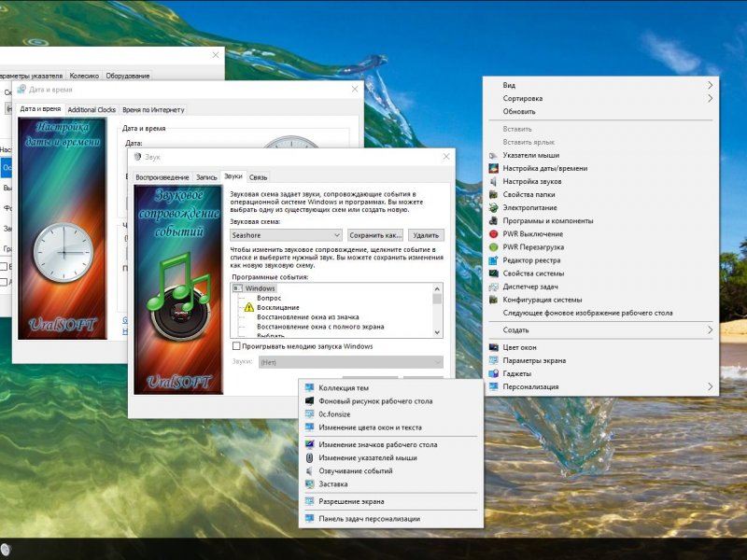747x560 pixels.
Task: Click the System configuration icon
Action: 494,300
